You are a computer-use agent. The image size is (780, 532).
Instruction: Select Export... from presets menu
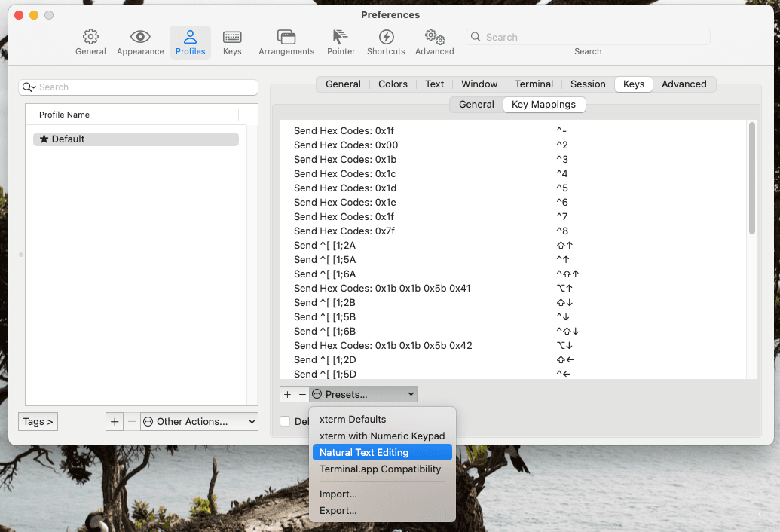point(382,510)
